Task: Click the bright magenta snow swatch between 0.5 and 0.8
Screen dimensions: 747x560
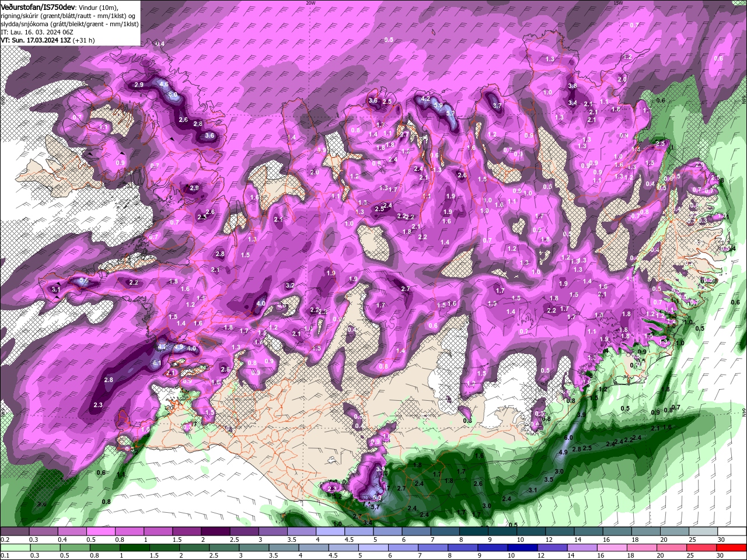Action: (x=100, y=531)
